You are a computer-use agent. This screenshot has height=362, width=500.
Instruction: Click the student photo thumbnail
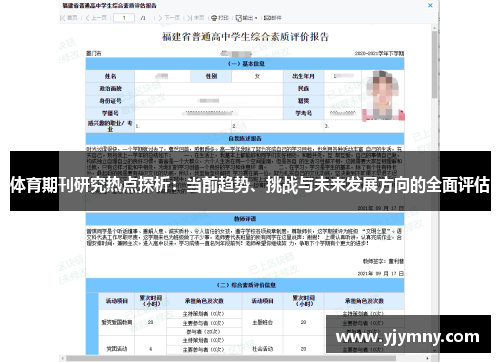(383, 95)
